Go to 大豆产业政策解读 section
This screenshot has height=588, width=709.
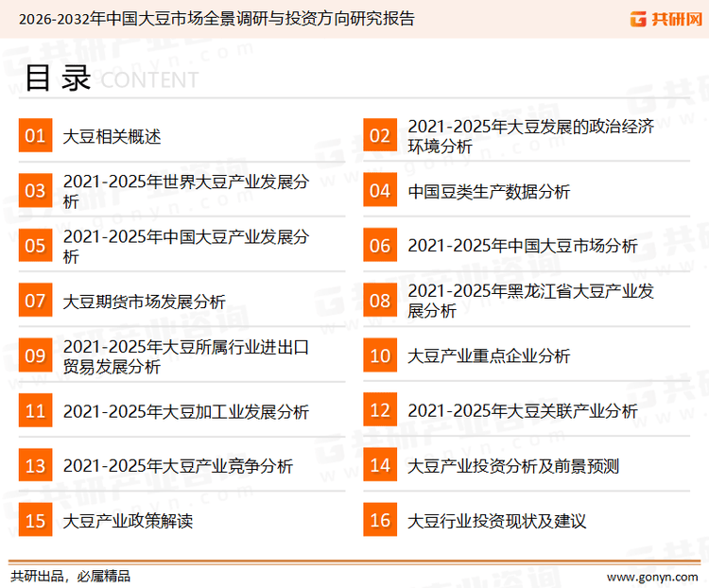(128, 521)
